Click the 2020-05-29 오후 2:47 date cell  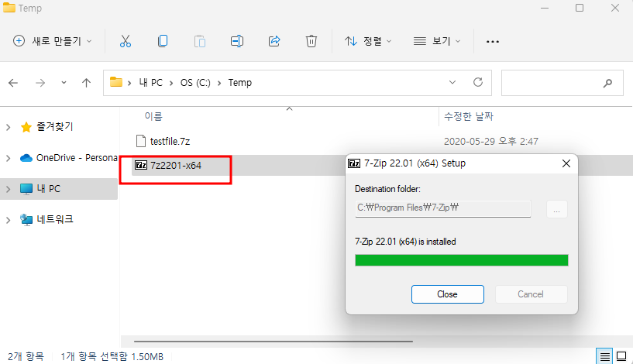pyautogui.click(x=491, y=141)
